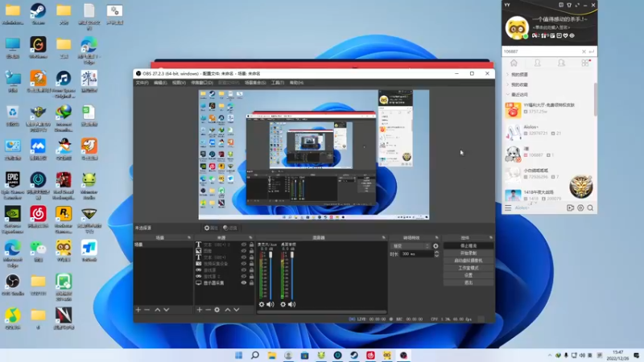Open the File menu in OBS
This screenshot has width=644, height=362.
tap(142, 83)
